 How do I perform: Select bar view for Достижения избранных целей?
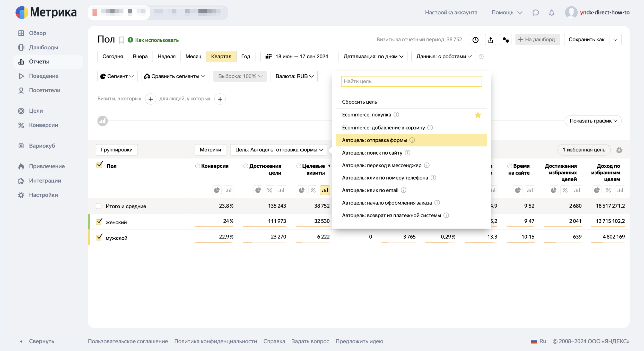(577, 190)
